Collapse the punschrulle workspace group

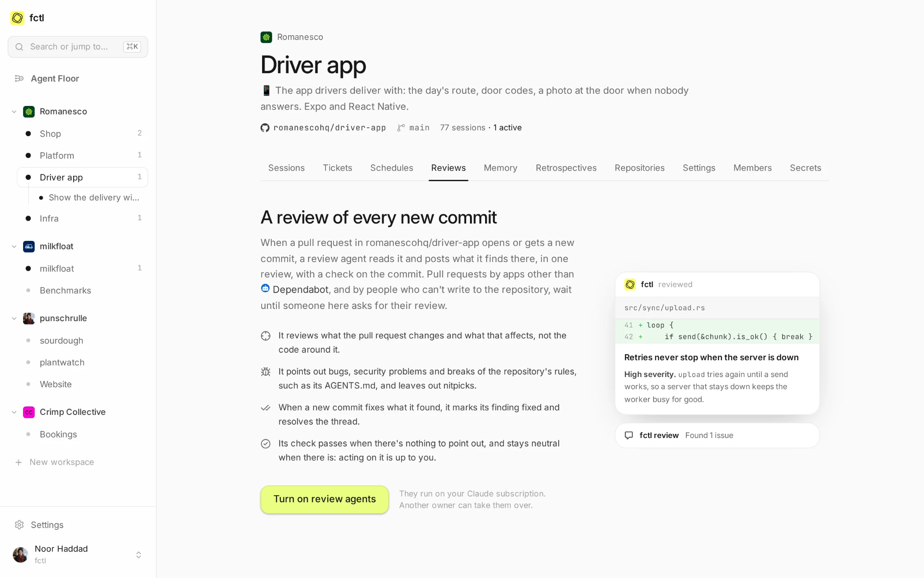click(14, 318)
